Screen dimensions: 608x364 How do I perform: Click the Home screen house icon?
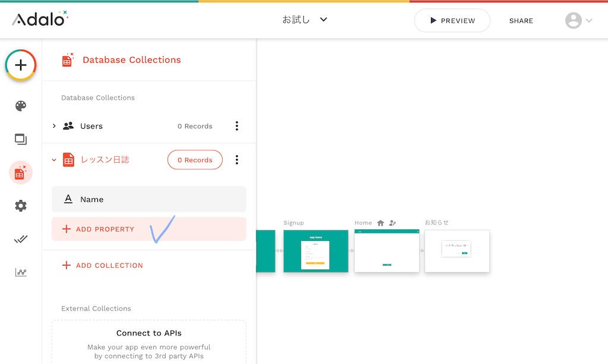pyautogui.click(x=381, y=223)
